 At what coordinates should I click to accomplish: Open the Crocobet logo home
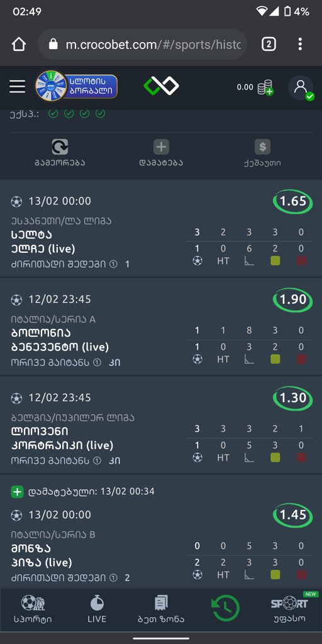point(161,86)
